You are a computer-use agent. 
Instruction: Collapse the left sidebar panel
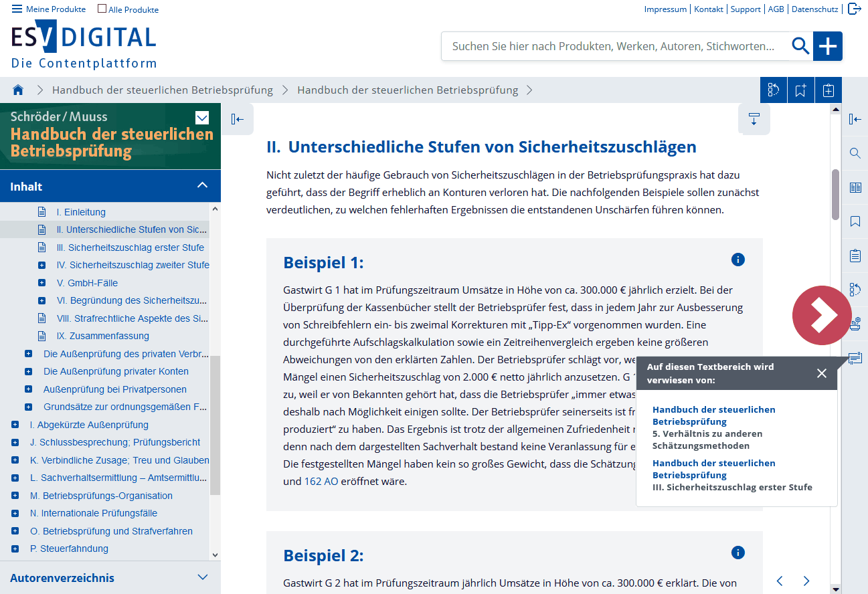(x=238, y=120)
